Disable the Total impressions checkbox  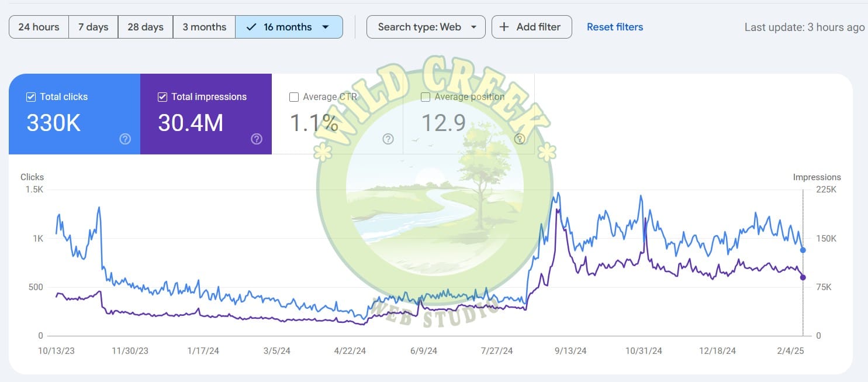click(x=162, y=97)
